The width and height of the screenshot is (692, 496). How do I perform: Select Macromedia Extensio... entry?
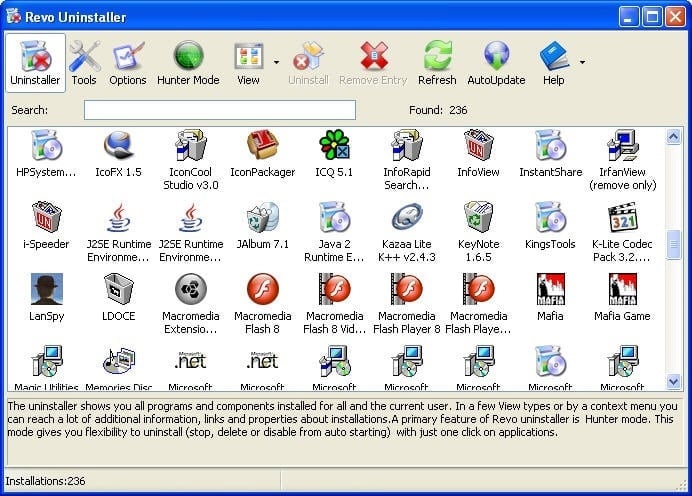point(191,304)
